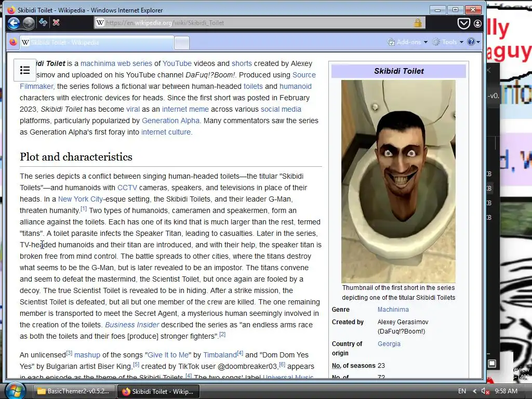Open the account profile icon in toolbar

pos(477,23)
